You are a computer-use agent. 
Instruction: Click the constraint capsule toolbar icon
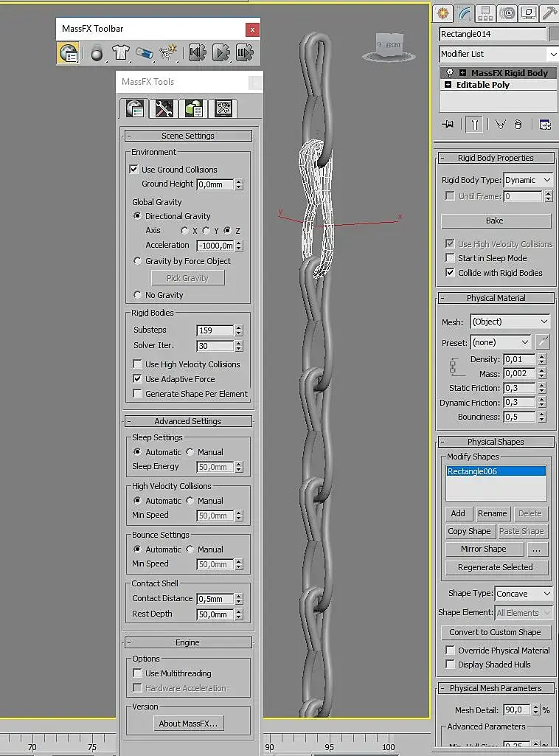pyautogui.click(x=144, y=52)
